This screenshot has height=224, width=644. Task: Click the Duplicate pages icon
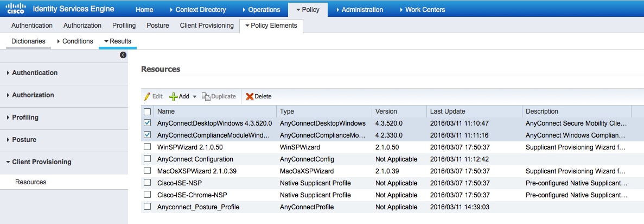point(206,96)
